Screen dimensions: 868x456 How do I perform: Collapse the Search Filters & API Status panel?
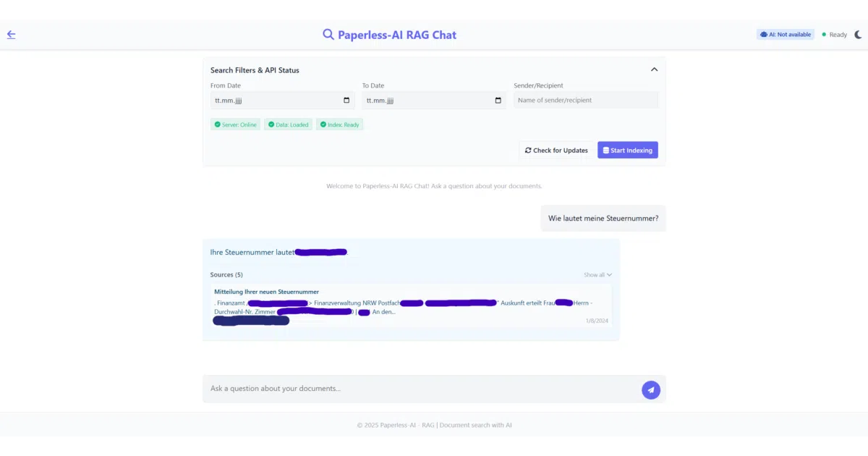coord(654,69)
